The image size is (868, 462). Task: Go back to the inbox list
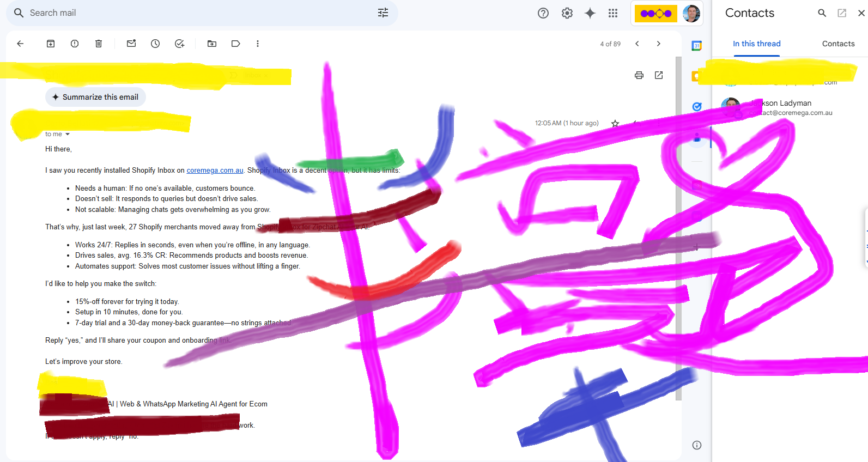click(x=20, y=44)
